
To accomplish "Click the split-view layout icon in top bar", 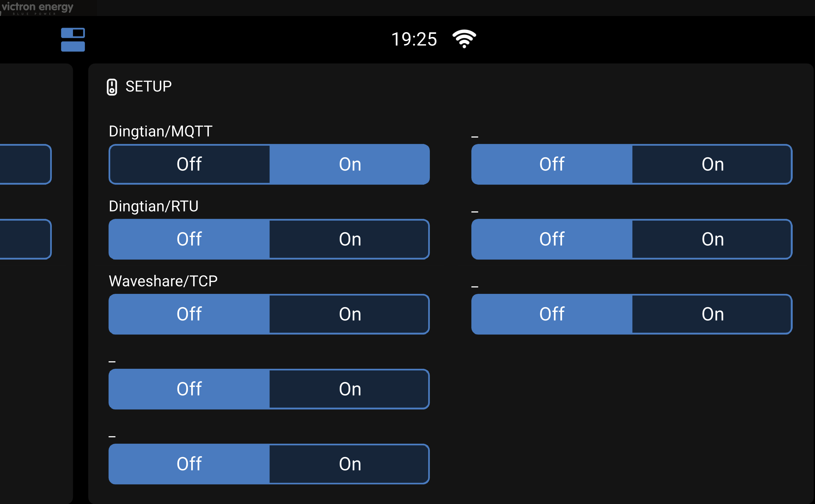I will click(73, 40).
